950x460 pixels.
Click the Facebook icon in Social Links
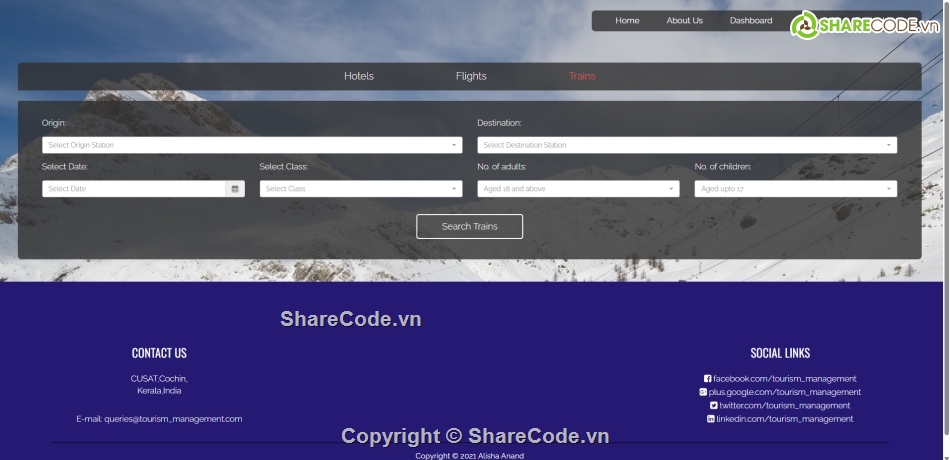pos(708,379)
